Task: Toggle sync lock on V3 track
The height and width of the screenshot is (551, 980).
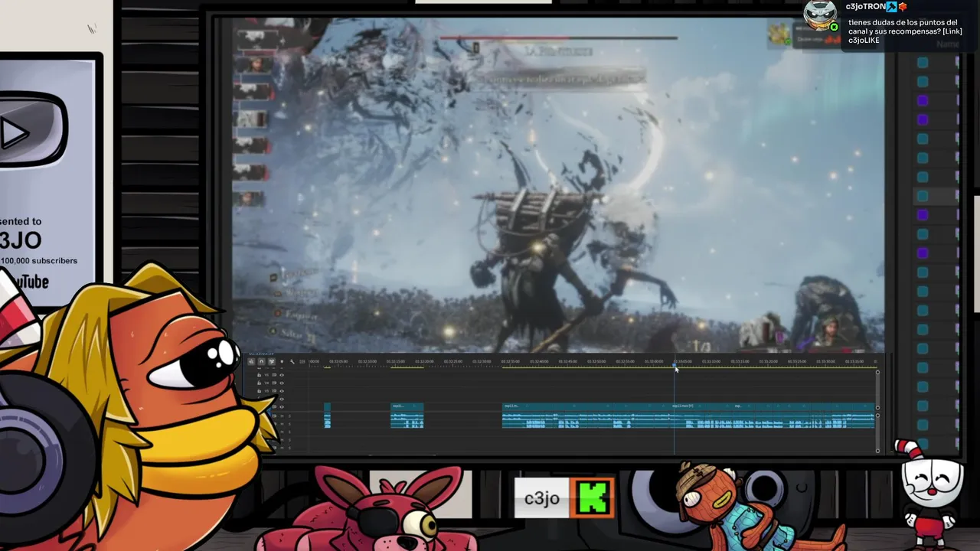Action: pos(274,391)
